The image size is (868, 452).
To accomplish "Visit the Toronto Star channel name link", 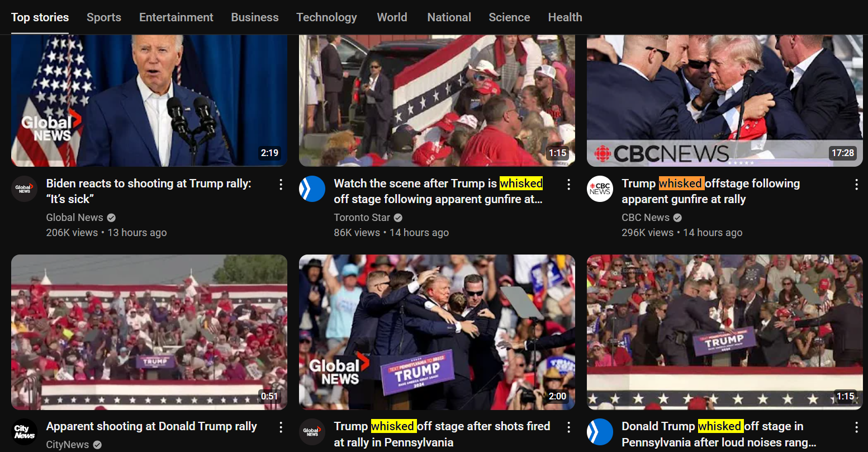I will click(362, 218).
